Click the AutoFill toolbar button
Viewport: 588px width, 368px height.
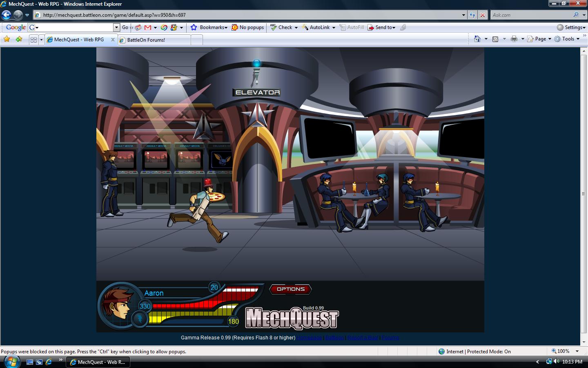click(x=351, y=27)
